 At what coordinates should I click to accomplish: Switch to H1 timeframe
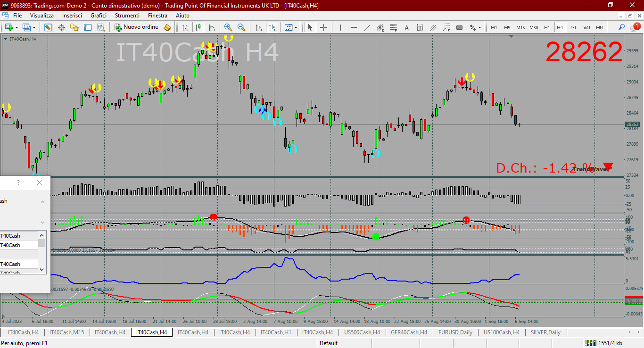pos(547,27)
